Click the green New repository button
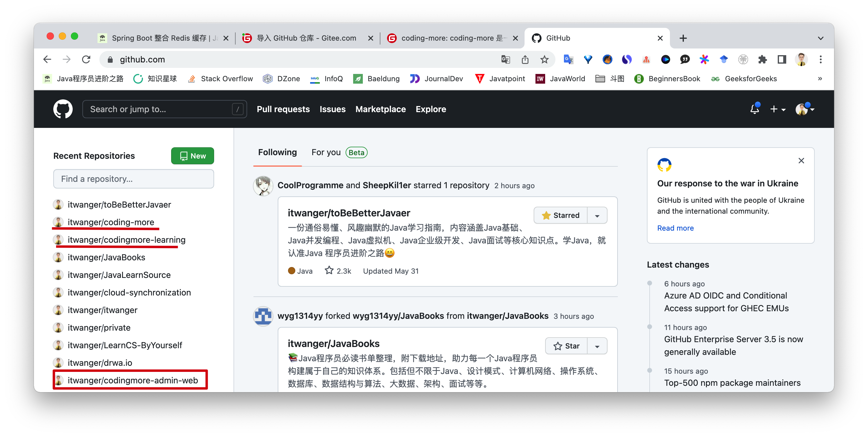 click(192, 156)
